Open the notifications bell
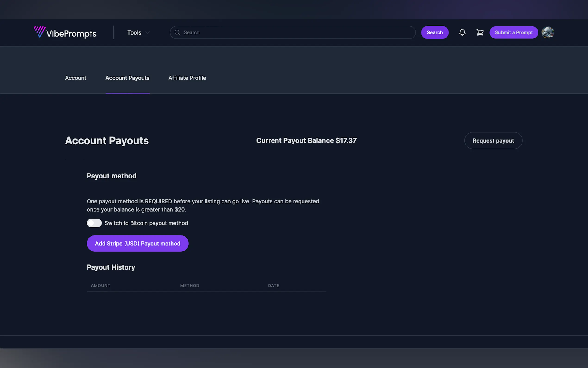Image resolution: width=588 pixels, height=368 pixels. tap(462, 32)
